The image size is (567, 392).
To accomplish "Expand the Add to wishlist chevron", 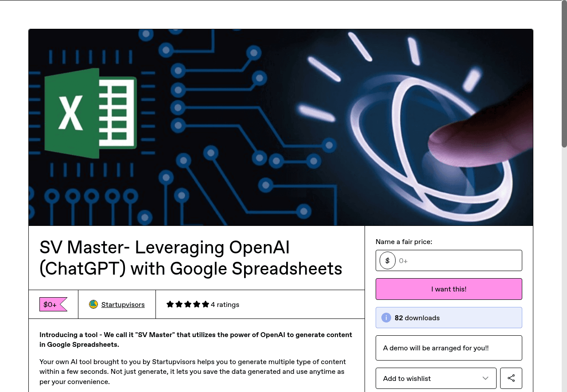I will (485, 378).
